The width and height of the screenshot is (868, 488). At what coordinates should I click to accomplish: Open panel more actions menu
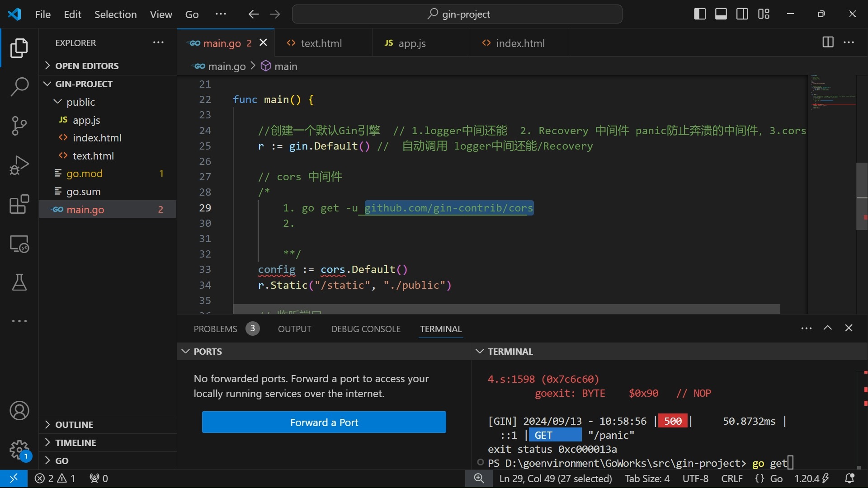(x=807, y=328)
